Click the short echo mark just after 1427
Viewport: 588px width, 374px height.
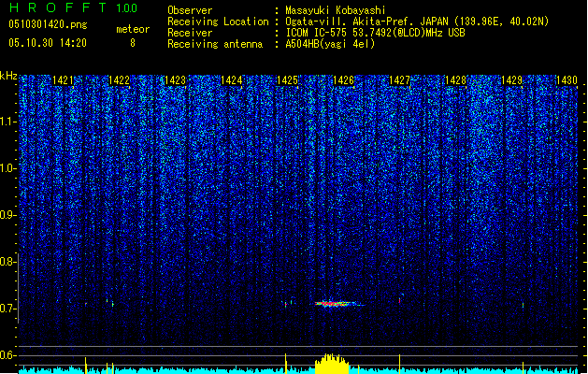coord(399,300)
